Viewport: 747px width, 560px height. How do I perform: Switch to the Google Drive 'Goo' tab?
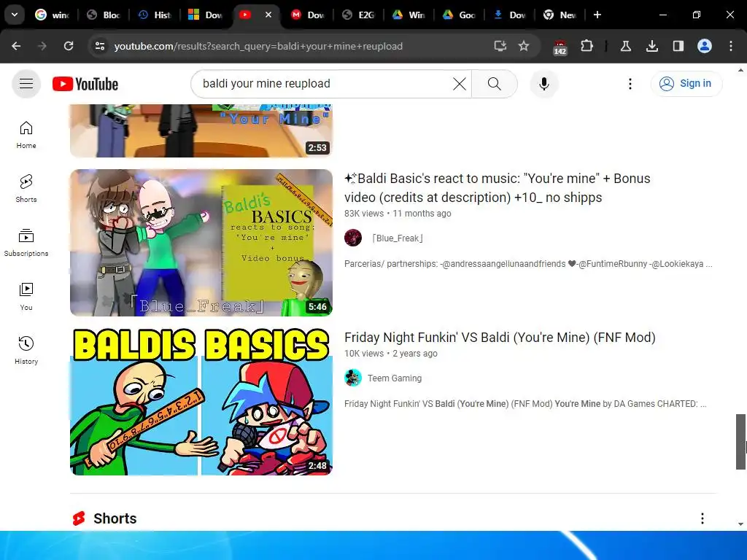(x=460, y=15)
